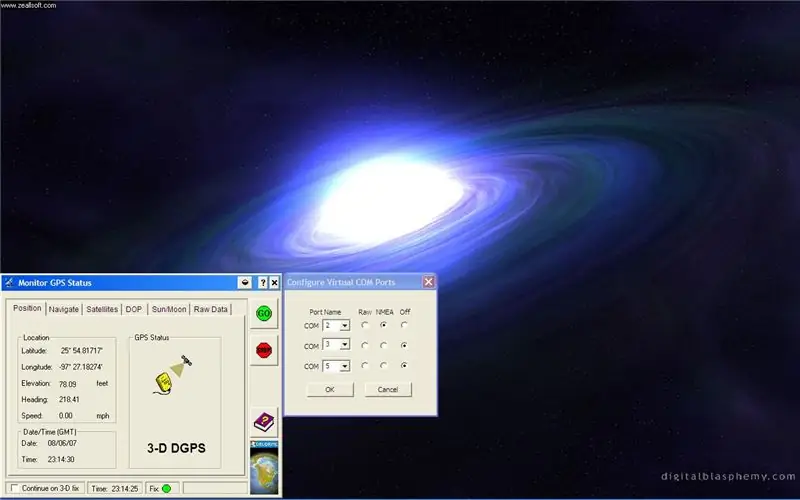This screenshot has height=500, width=800.
Task: Close the Monitor GPS Status window
Action: [x=274, y=283]
